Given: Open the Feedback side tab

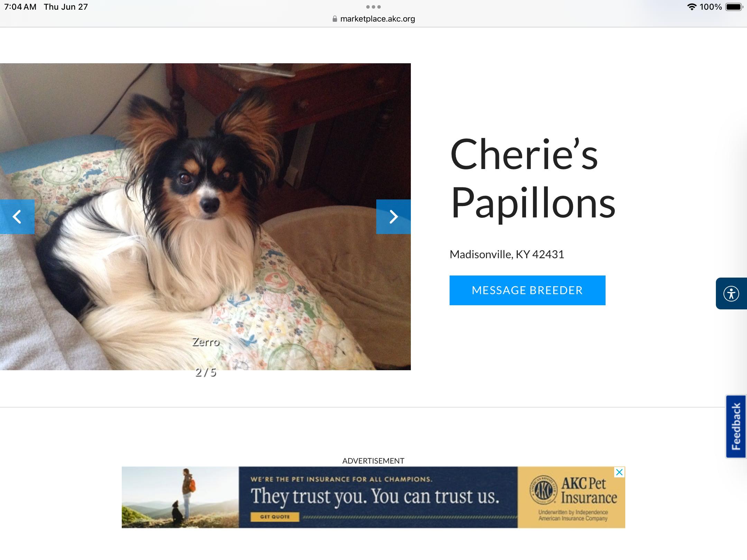Looking at the screenshot, I should [x=736, y=427].
